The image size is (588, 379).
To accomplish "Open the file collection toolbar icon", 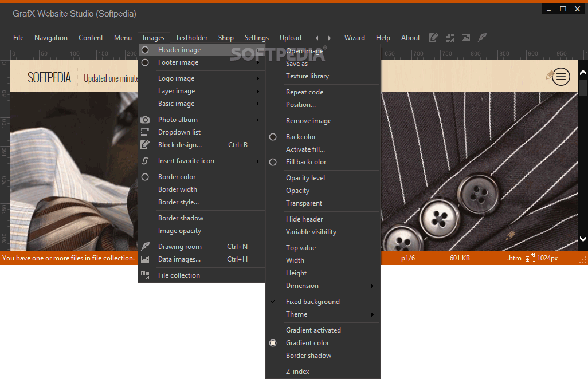I will [450, 37].
